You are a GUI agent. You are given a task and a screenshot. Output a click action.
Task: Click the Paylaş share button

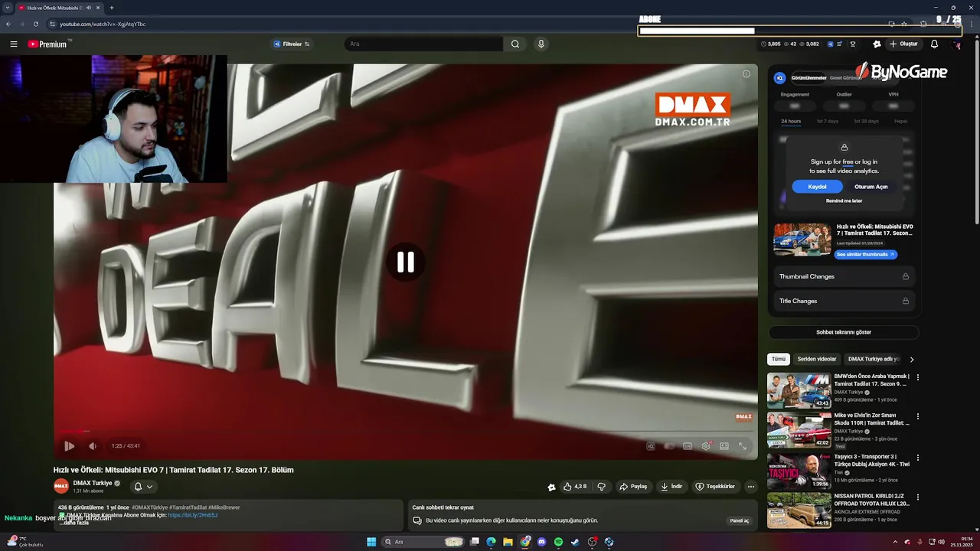pyautogui.click(x=633, y=487)
